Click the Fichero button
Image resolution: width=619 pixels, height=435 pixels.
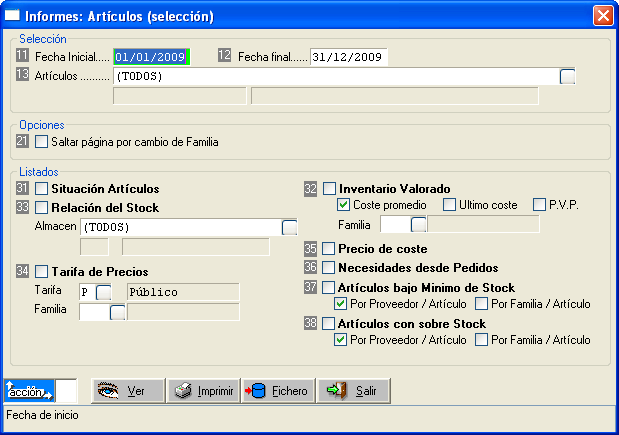[x=279, y=391]
